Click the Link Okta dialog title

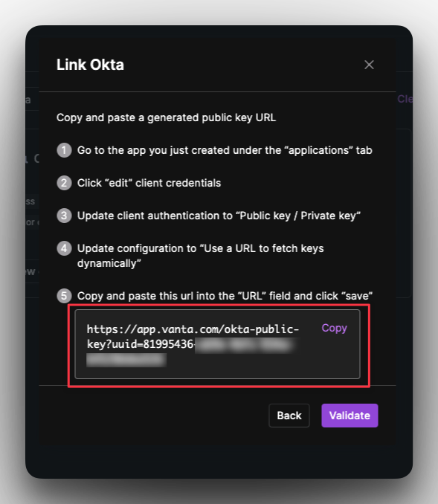[90, 65]
